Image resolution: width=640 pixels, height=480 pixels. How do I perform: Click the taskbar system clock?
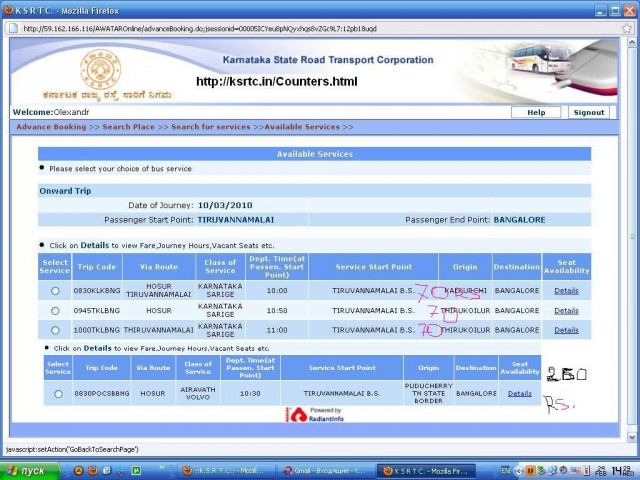622,470
